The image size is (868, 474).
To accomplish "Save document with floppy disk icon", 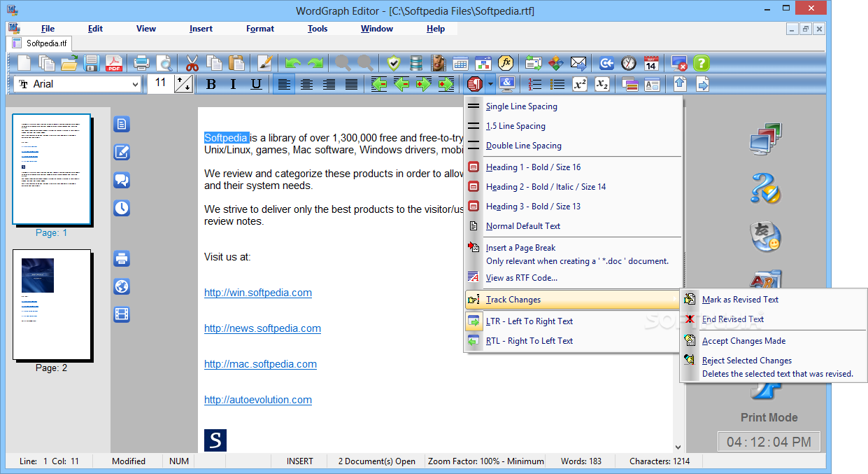I will click(92, 63).
